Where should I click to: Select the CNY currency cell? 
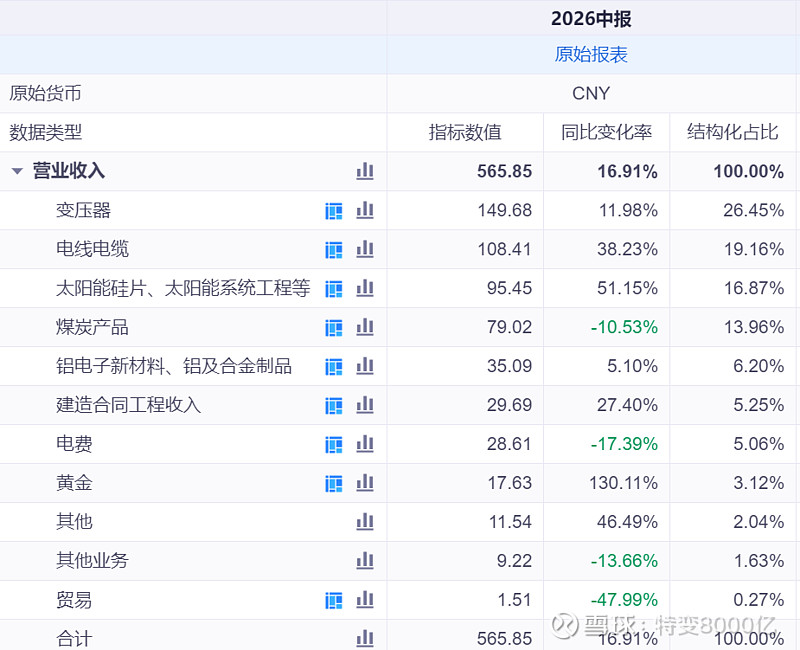click(591, 93)
